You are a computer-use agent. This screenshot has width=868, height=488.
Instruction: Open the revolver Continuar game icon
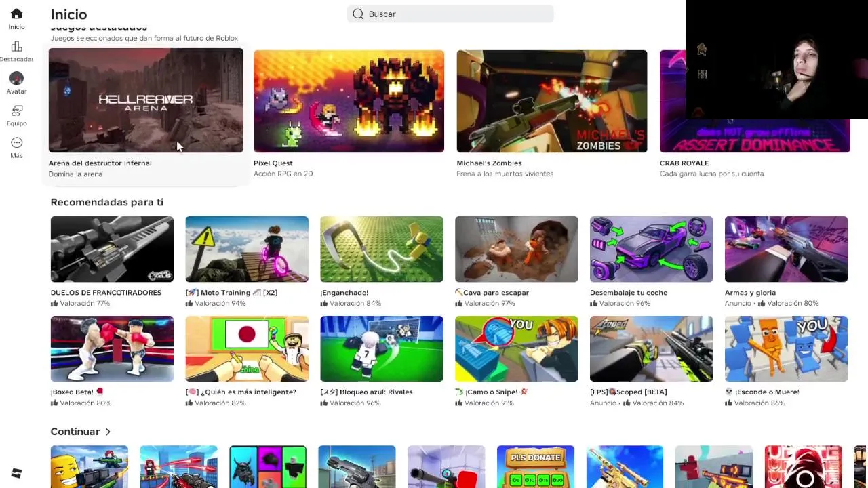(357, 467)
